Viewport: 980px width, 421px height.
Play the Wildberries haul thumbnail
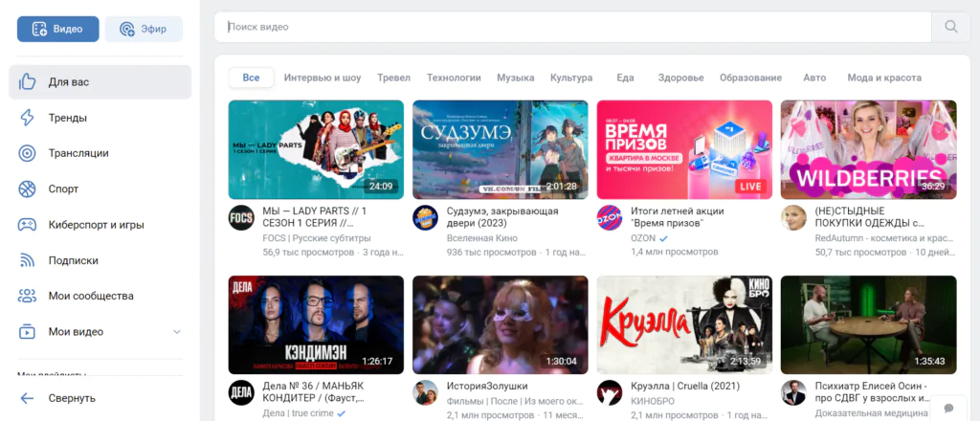[x=869, y=149]
